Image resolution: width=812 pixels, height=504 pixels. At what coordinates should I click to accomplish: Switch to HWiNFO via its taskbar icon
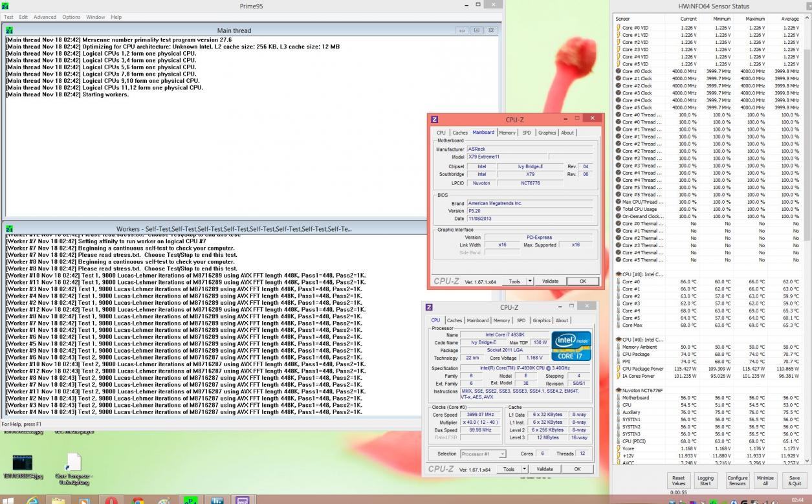tap(217, 500)
